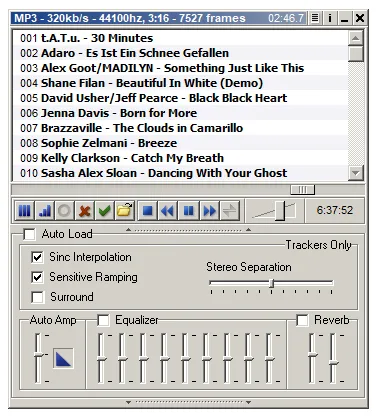This screenshot has height=418, width=378.
Task: Click the playlist lines icon in title bar
Action: (x=315, y=18)
